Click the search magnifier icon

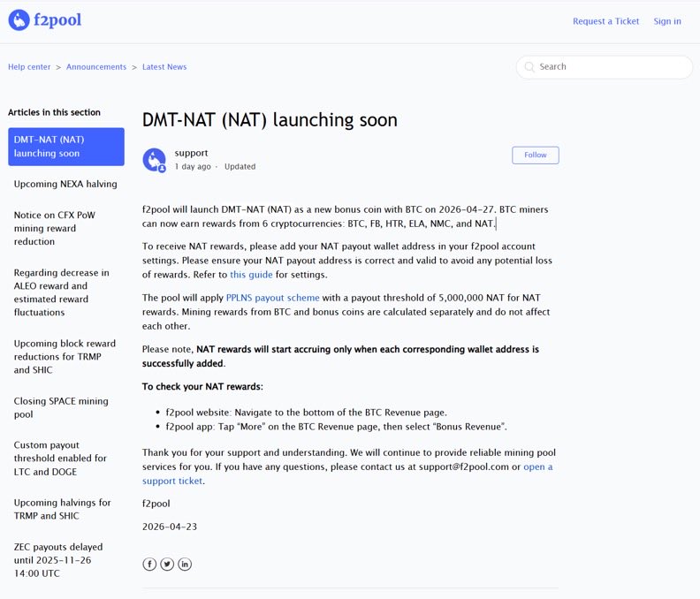(x=529, y=67)
